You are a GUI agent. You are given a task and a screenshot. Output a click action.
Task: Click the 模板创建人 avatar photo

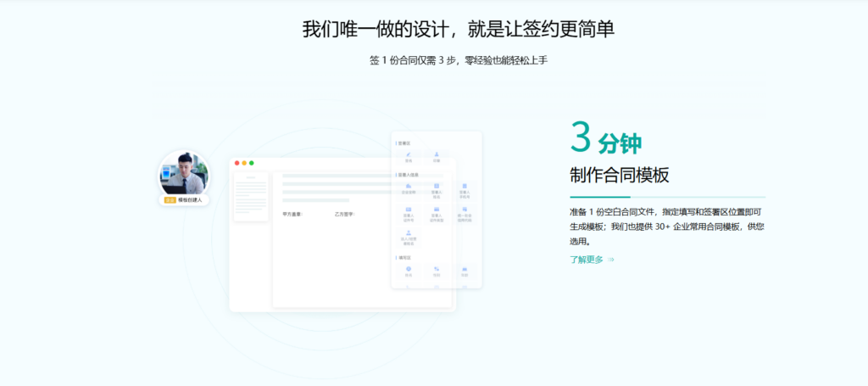[184, 174]
